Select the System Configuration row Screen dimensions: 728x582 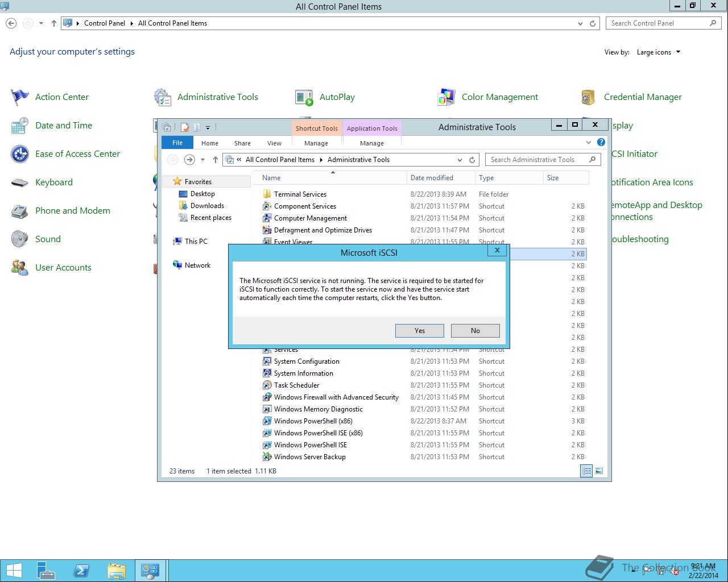coord(424,361)
